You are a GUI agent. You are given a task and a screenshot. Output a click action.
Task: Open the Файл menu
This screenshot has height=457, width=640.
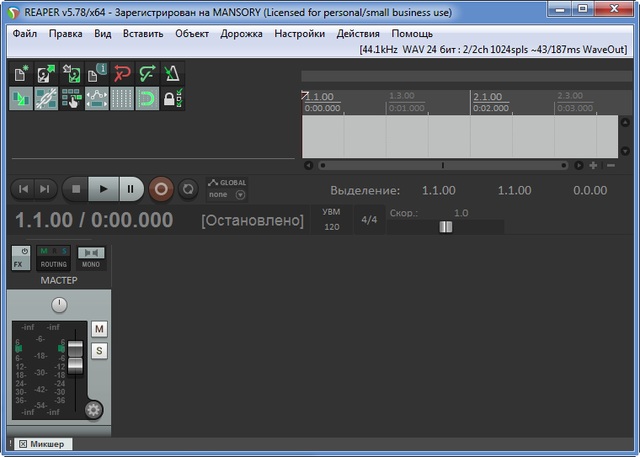(x=24, y=33)
